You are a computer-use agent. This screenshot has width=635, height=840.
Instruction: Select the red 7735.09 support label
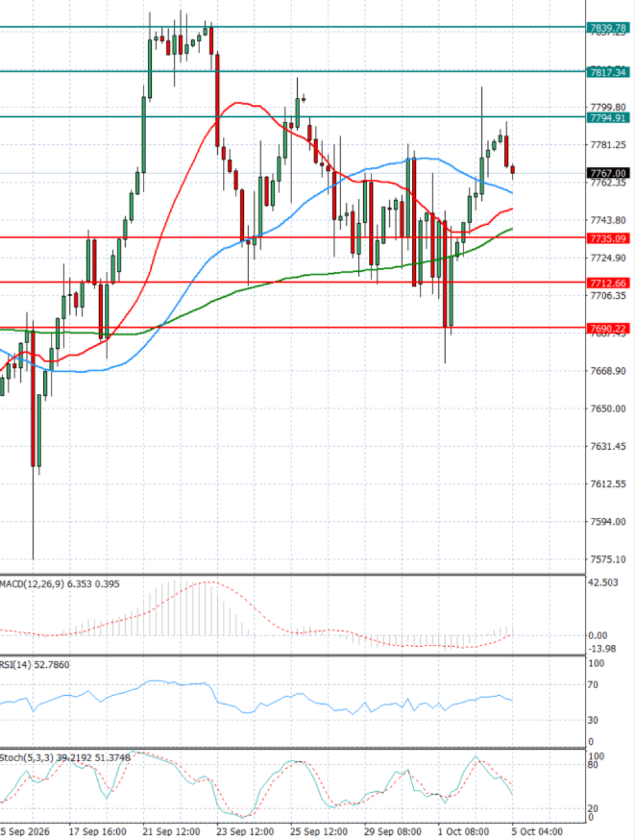tap(608, 238)
